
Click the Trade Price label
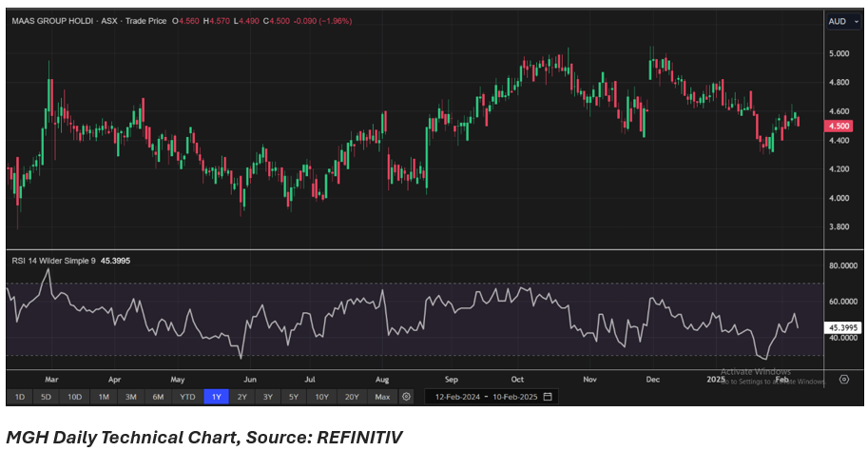pyautogui.click(x=146, y=21)
